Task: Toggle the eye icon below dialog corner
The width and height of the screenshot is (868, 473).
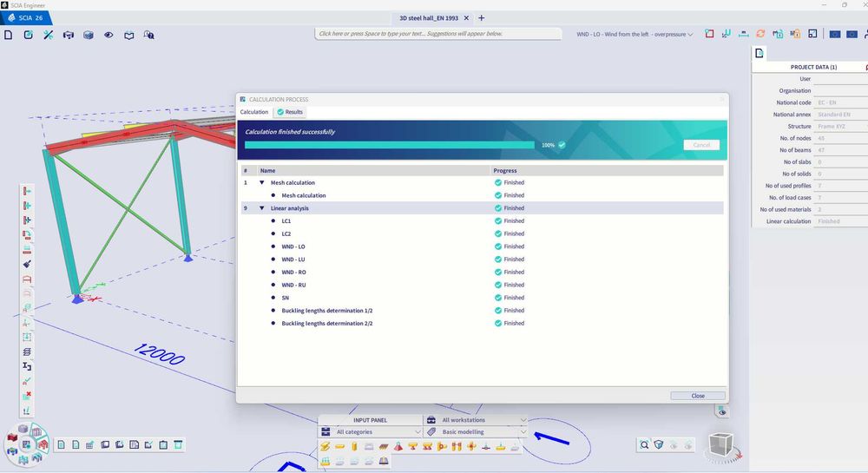Action: 722,412
